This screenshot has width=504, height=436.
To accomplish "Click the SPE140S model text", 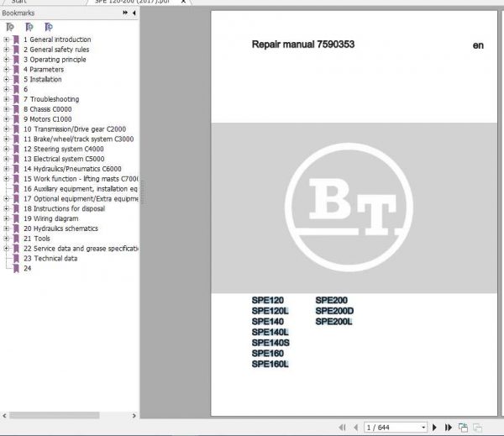I will pos(270,343).
